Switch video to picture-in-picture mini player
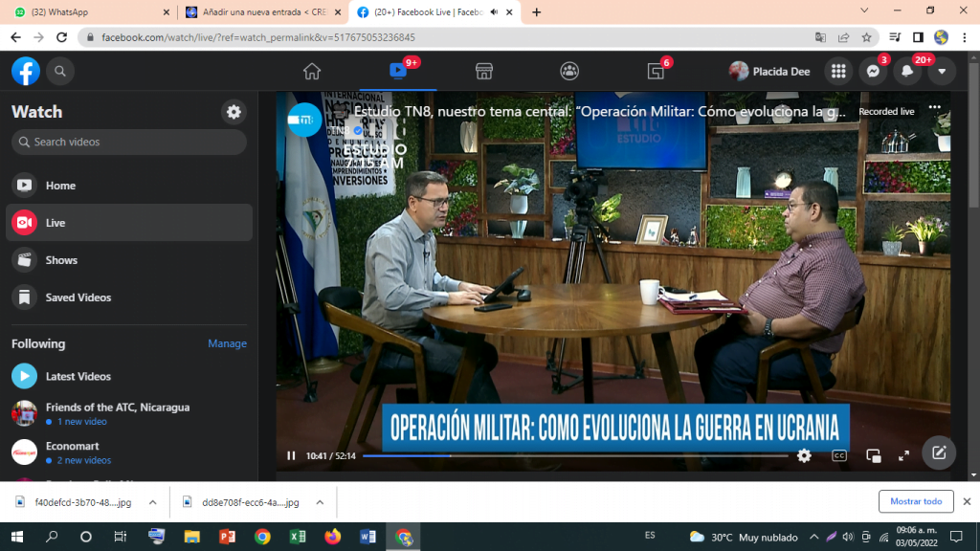Image resolution: width=980 pixels, height=551 pixels. point(873,455)
